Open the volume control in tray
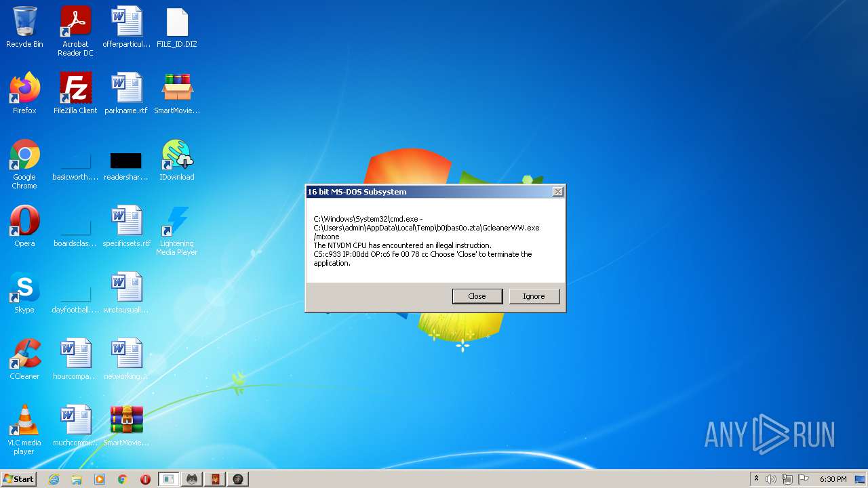The height and width of the screenshot is (488, 868). (x=771, y=479)
